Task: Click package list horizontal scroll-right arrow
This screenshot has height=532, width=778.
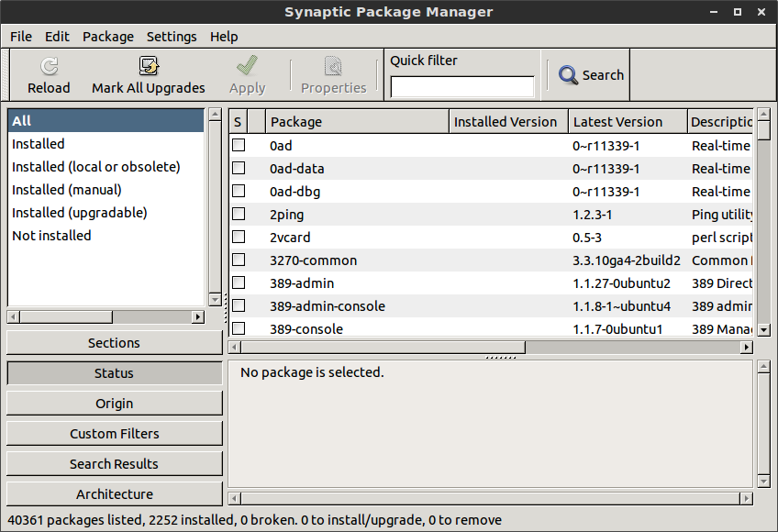Action: coord(747,348)
